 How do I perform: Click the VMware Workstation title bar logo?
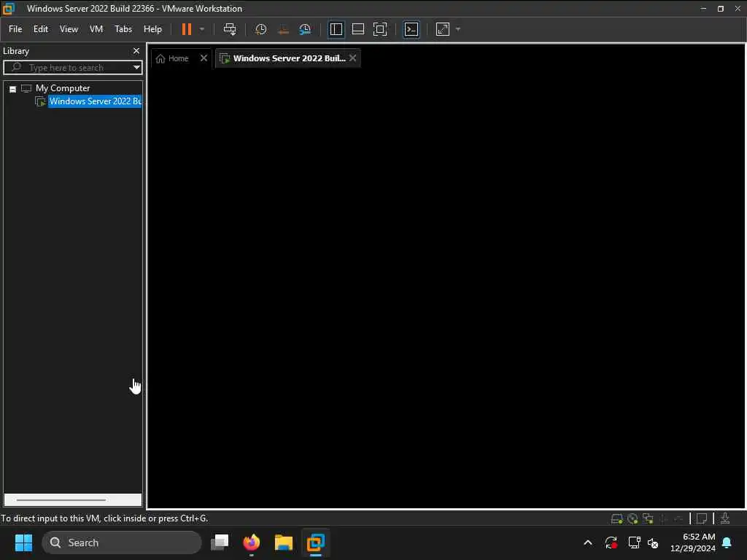point(9,9)
